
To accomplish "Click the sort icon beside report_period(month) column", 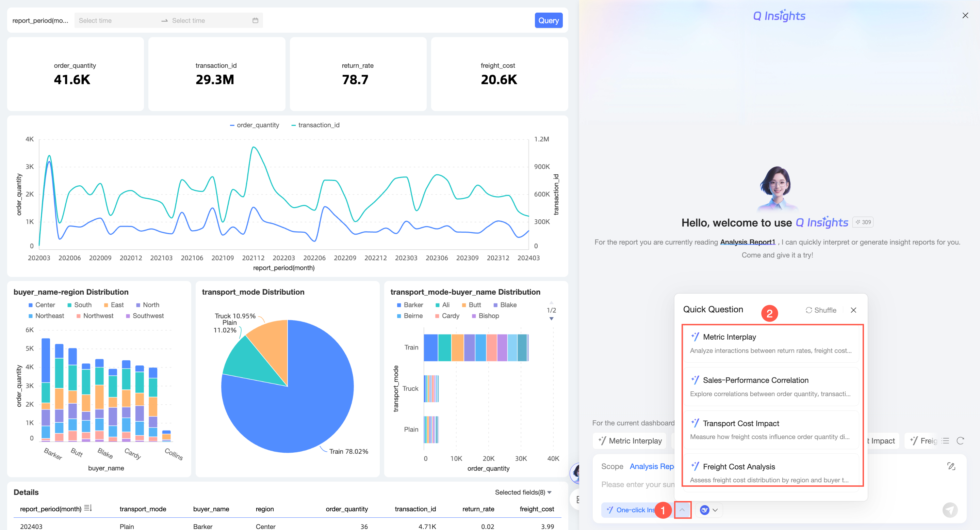I will tap(88, 508).
